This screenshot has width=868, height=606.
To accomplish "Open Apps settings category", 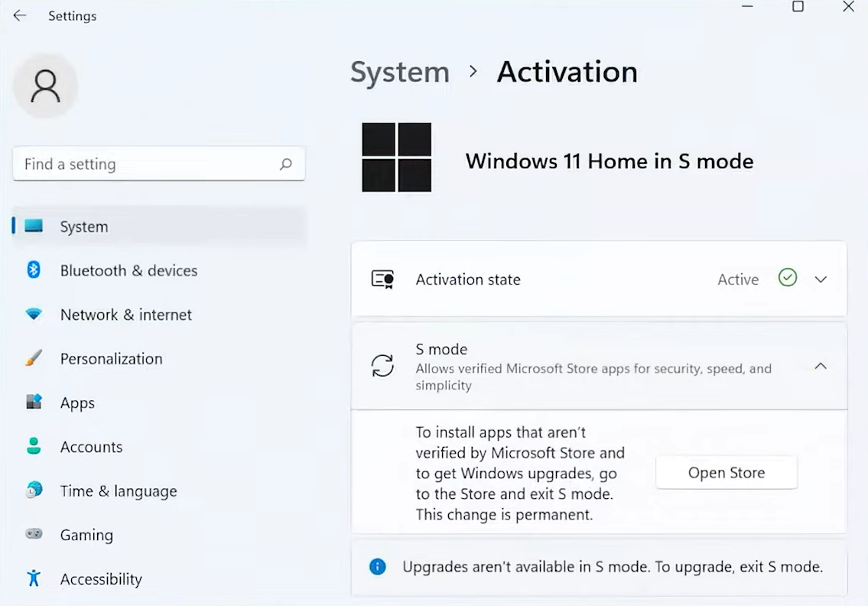I will click(159, 402).
